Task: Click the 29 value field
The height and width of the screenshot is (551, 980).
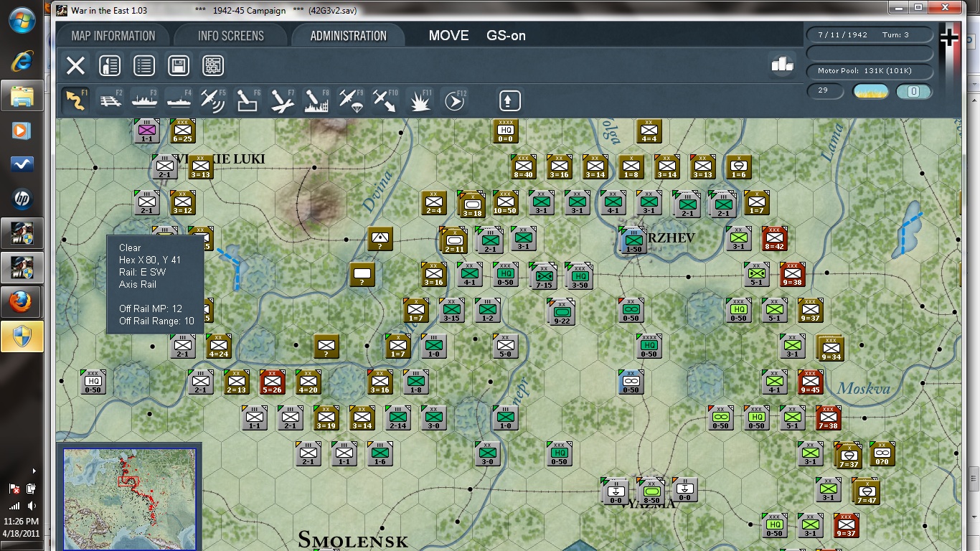Action: [824, 91]
